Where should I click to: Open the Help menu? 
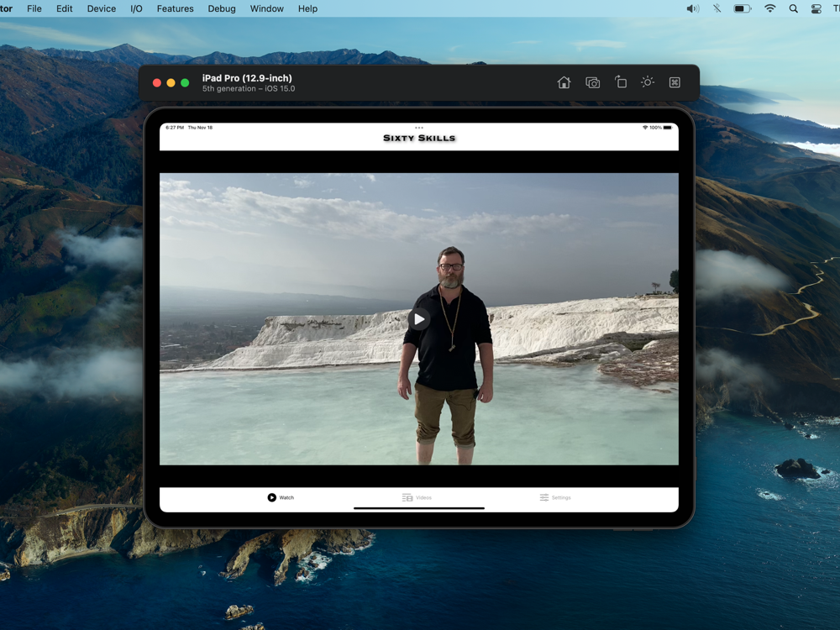point(307,8)
